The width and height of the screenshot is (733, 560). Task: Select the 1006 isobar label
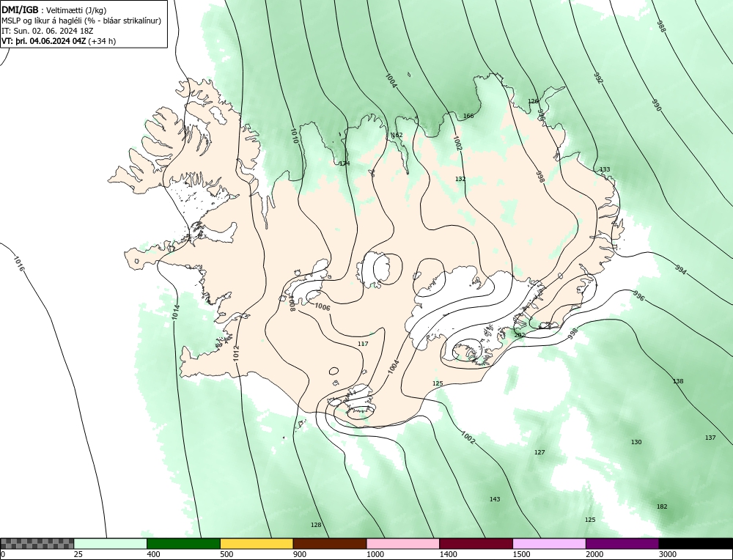323,307
